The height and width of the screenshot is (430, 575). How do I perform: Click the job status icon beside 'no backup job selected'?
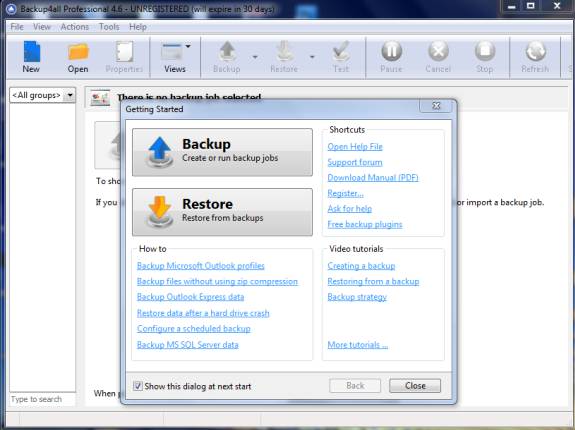(100, 98)
